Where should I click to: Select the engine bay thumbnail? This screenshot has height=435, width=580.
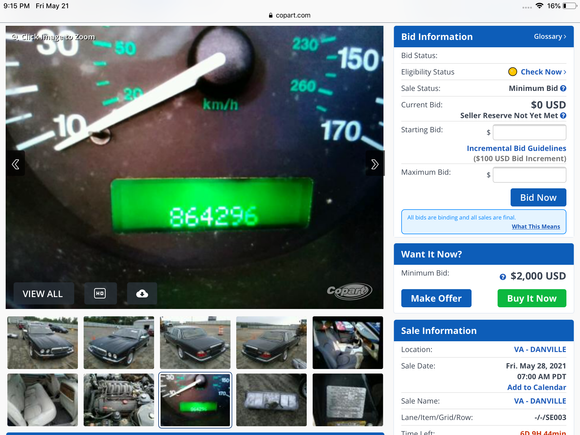click(119, 400)
